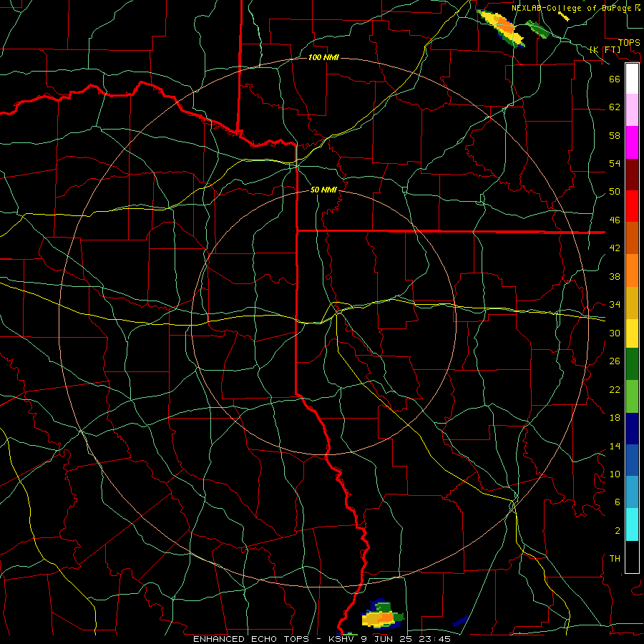This screenshot has height=644, width=644.
Task: Click the small blue echo in the southeast
Action: click(x=461, y=620)
